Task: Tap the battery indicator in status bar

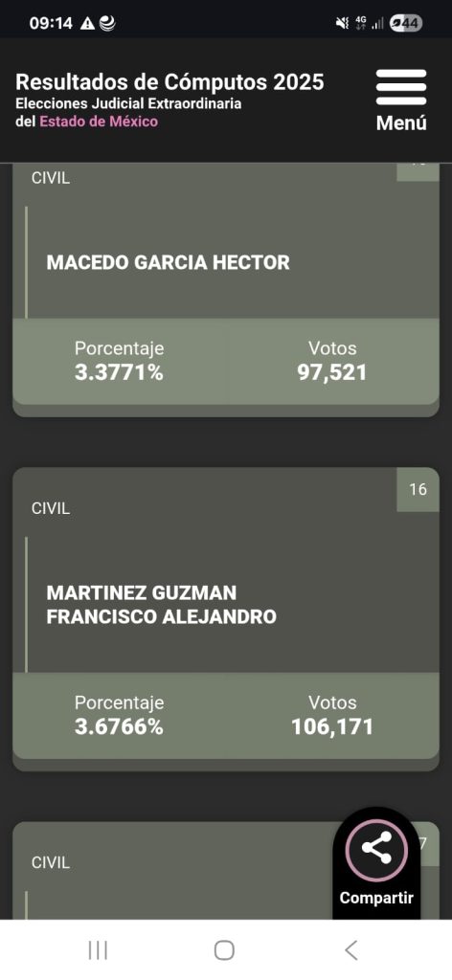Action: 406,24
